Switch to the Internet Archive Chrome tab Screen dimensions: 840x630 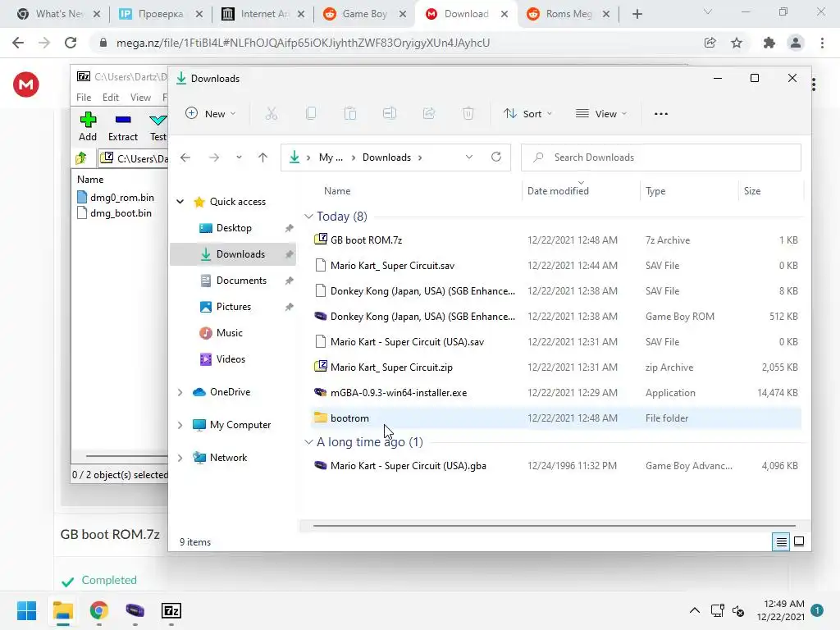click(263, 14)
